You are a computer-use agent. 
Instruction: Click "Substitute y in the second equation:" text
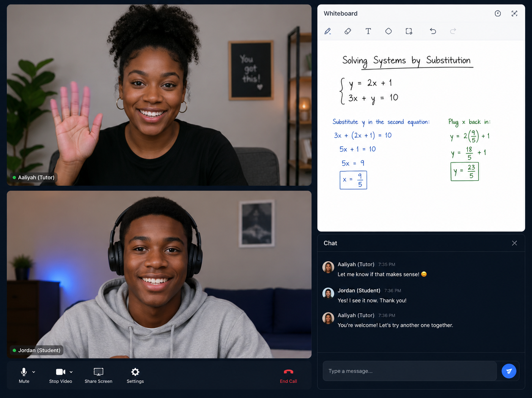[381, 122]
